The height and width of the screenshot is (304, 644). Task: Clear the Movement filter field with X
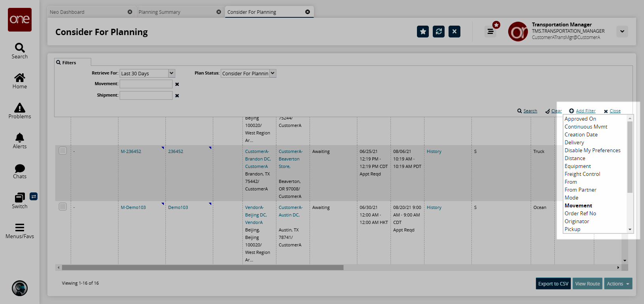point(177,84)
